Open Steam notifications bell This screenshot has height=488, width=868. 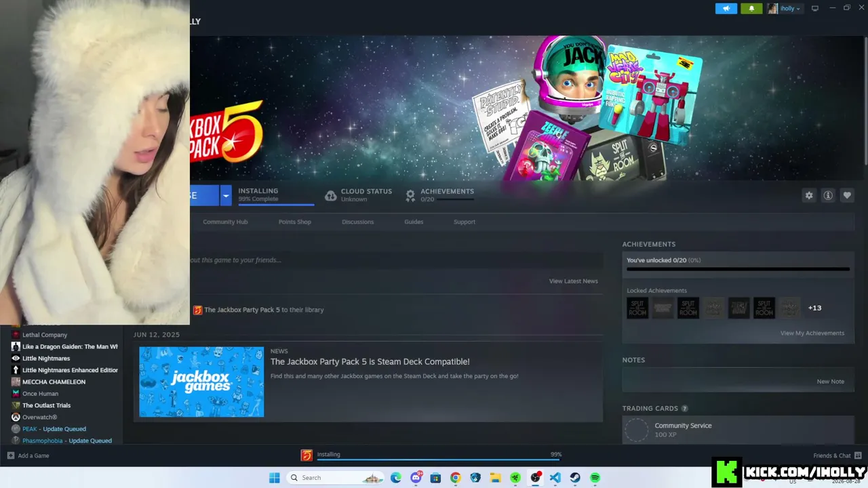click(x=751, y=9)
